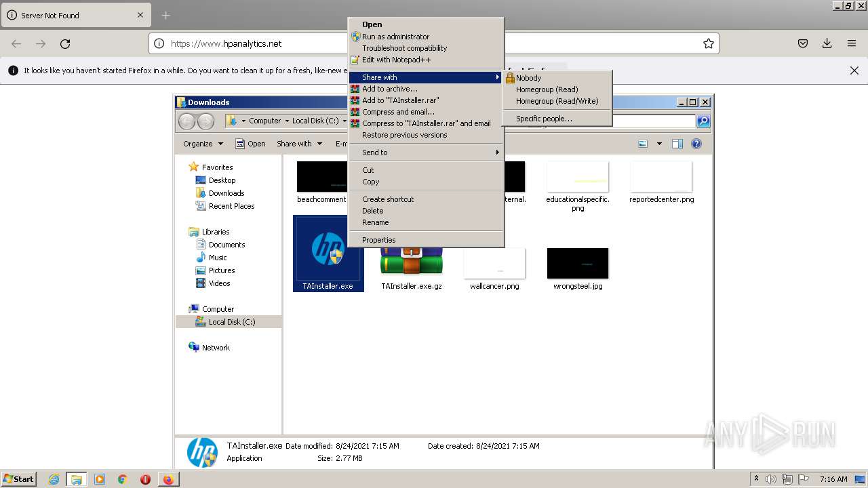Dismiss the Firefox cleanup notification bar
This screenshot has width=868, height=488.
point(854,70)
